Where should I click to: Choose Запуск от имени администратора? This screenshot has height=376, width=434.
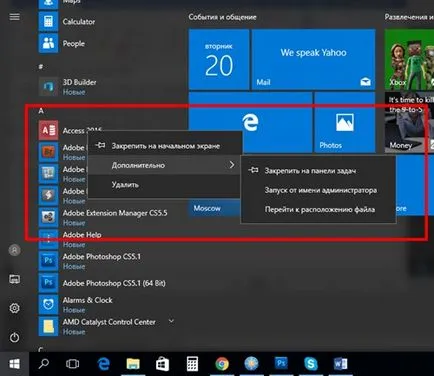click(x=318, y=190)
